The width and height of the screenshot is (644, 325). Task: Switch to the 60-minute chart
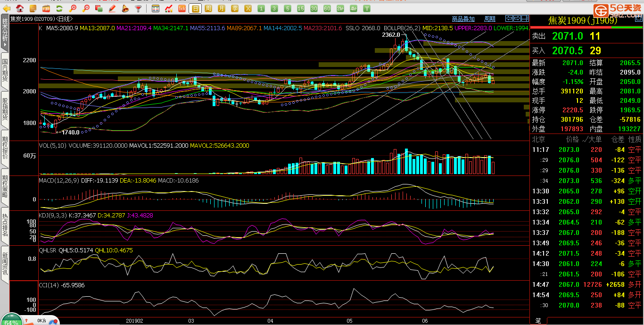pyautogui.click(x=327, y=8)
